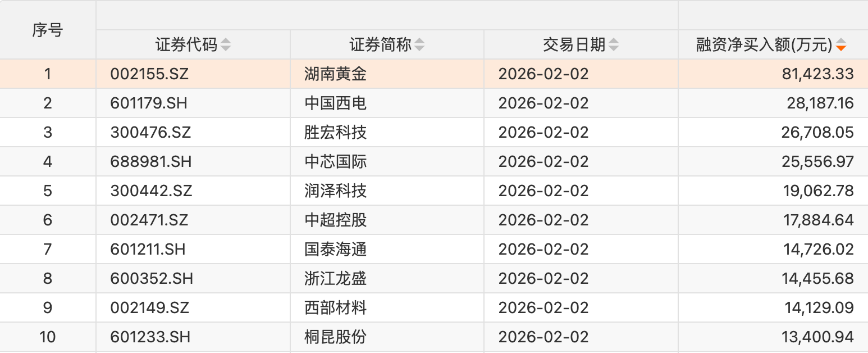This screenshot has height=353, width=868.
Task: Click the 证券代码 column header text
Action: pos(186,45)
